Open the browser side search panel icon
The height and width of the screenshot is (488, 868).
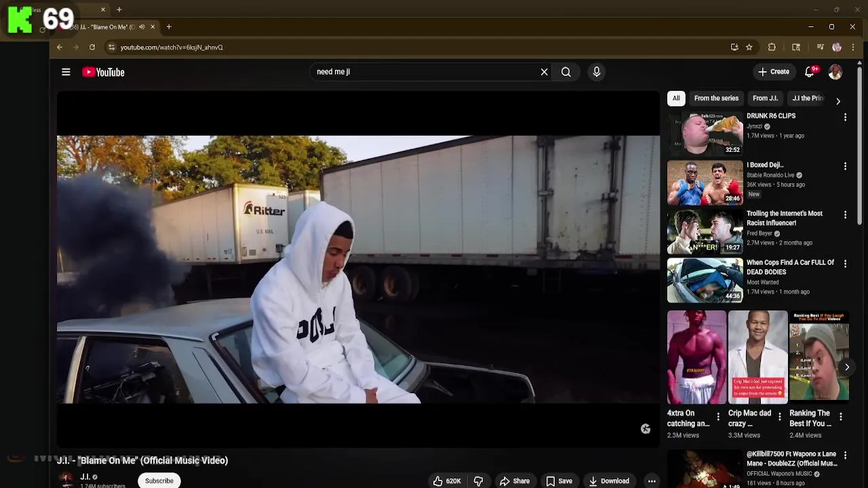[796, 47]
